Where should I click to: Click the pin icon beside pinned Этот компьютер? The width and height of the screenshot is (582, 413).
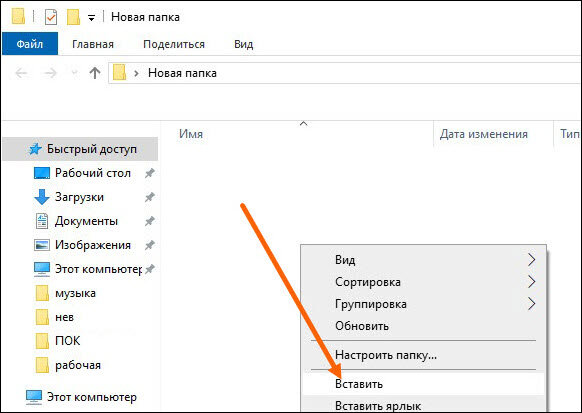pyautogui.click(x=150, y=269)
